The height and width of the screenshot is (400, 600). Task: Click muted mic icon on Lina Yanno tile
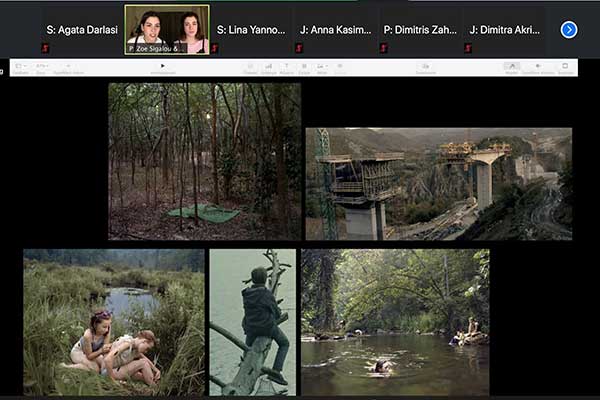coord(215,48)
